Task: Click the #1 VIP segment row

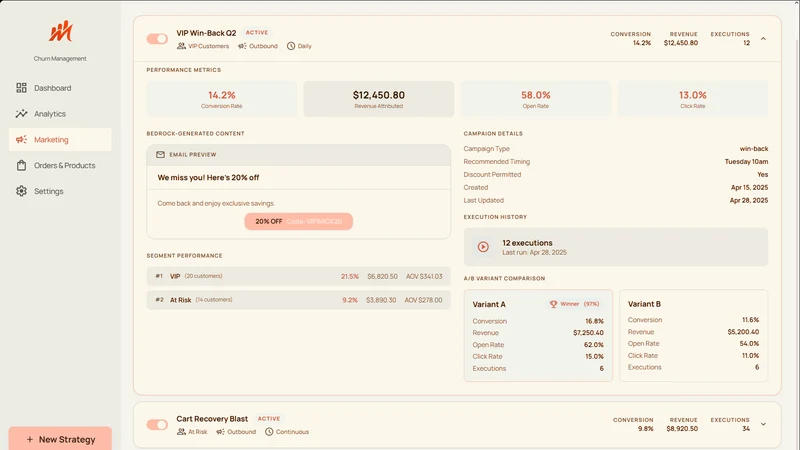Action: click(x=298, y=276)
